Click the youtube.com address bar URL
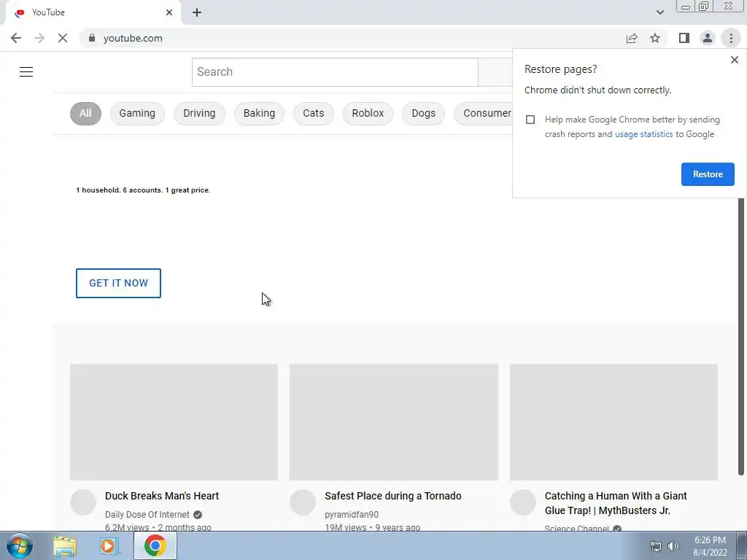747x560 pixels. (x=133, y=38)
